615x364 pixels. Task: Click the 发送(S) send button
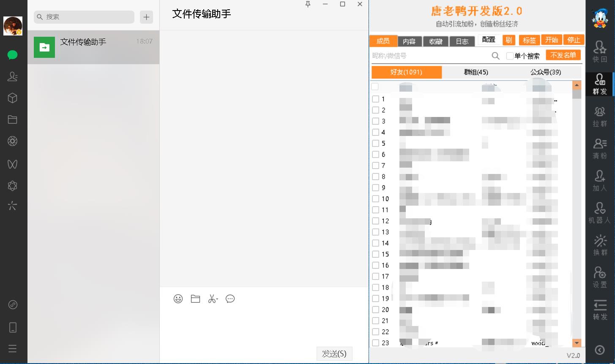pos(334,354)
